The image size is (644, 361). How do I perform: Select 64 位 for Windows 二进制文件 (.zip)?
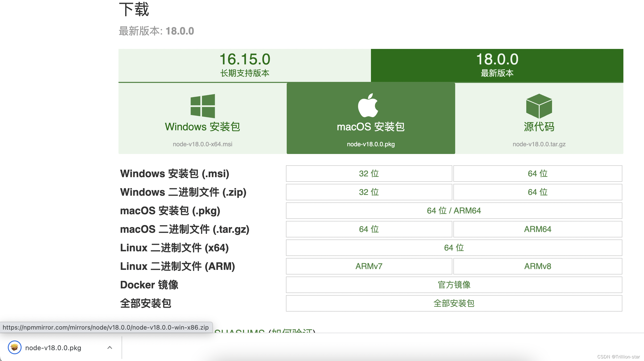coord(538,192)
